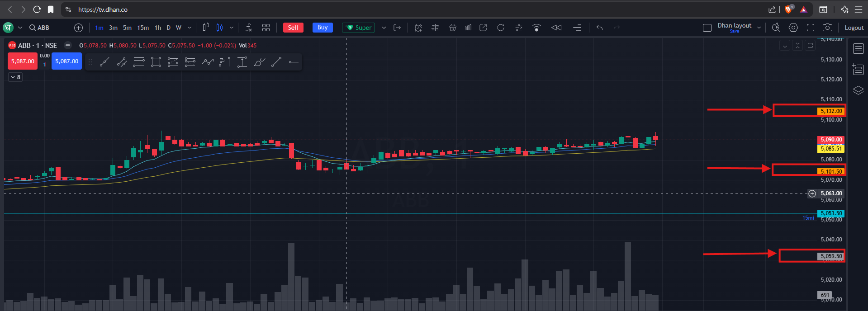
Task: Toggle the ABB symbol legend visibility button
Action: coord(68,45)
